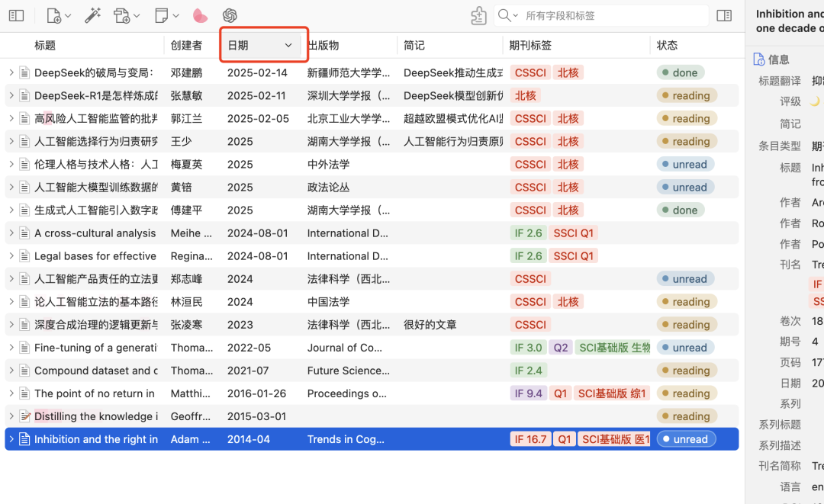
Task: Open the ChatGPT-style swirl plugin icon
Action: (x=230, y=16)
